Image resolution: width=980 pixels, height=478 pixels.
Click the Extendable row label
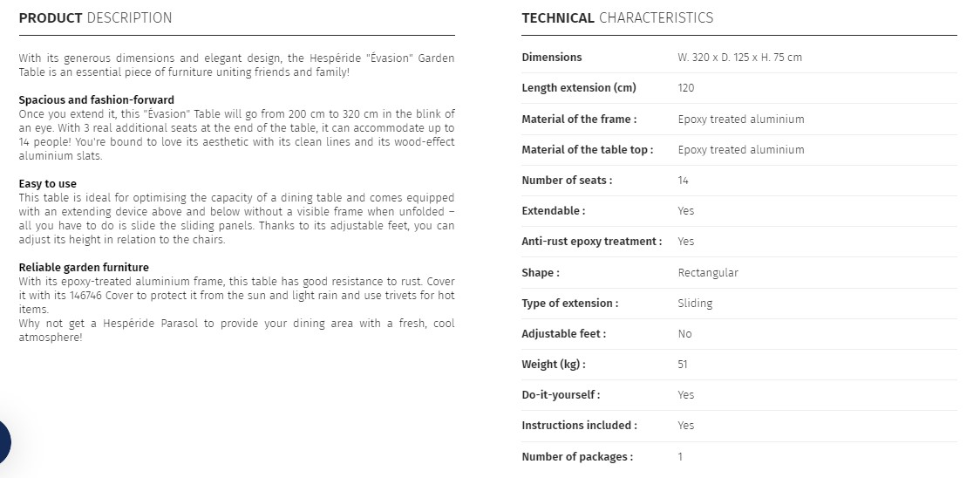point(553,211)
